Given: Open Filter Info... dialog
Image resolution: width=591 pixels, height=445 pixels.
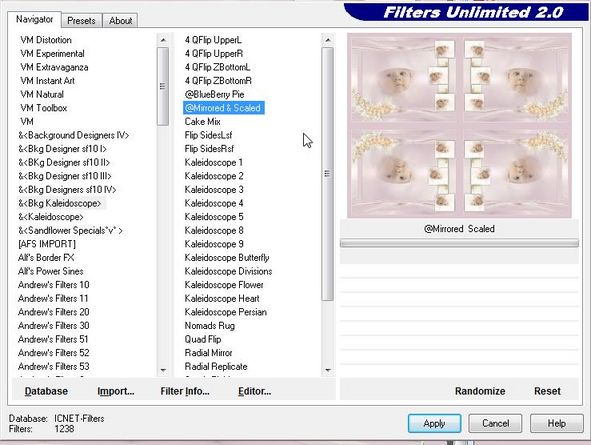Looking at the screenshot, I should (185, 391).
